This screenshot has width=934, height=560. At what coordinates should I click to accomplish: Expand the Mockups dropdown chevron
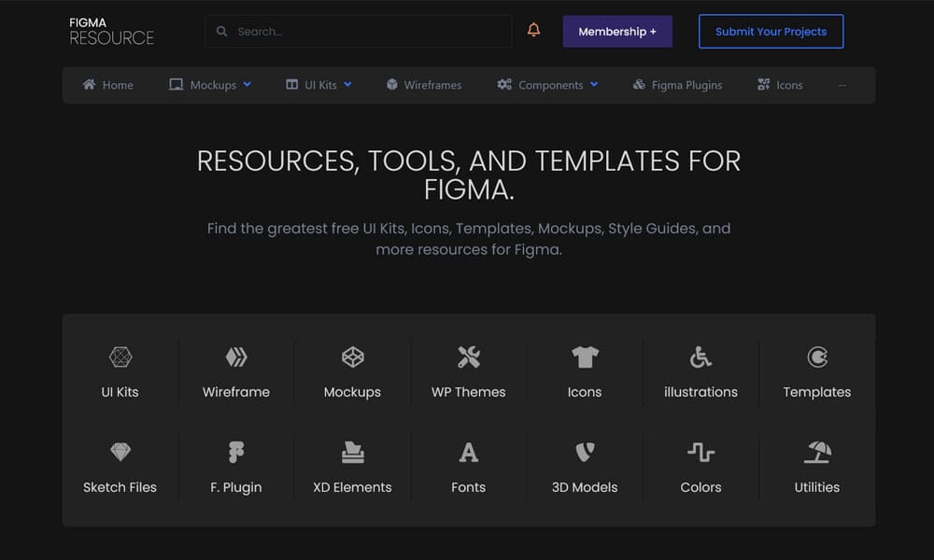pyautogui.click(x=248, y=85)
